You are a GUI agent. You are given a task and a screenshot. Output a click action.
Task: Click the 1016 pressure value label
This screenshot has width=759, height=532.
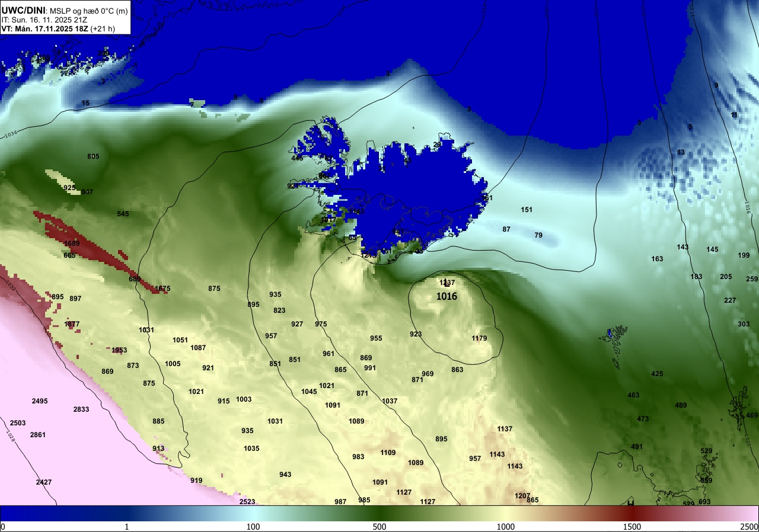point(447,297)
